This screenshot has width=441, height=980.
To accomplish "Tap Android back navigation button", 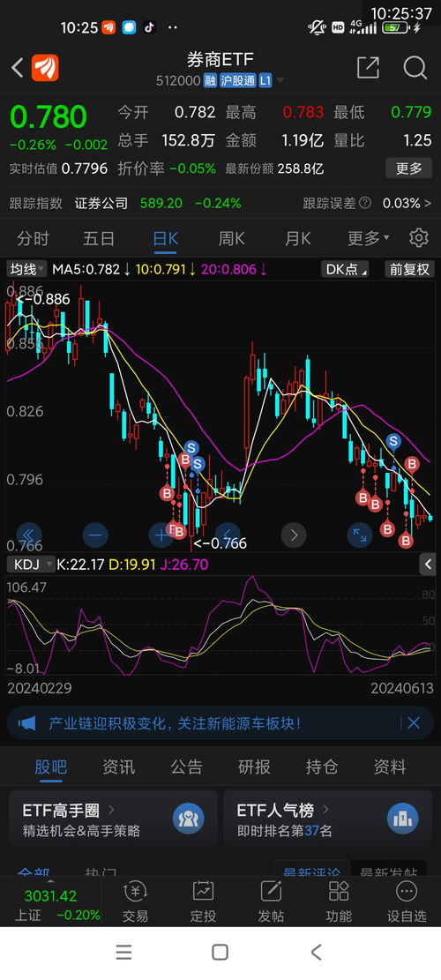I will pos(316,953).
